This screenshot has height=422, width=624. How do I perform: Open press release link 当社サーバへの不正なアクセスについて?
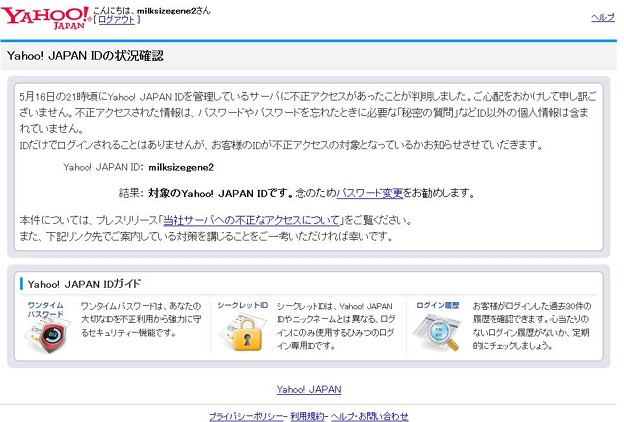(252, 220)
